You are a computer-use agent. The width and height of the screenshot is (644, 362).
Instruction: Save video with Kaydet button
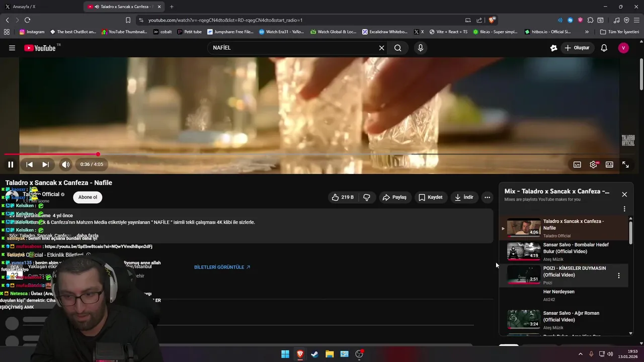[x=431, y=197]
